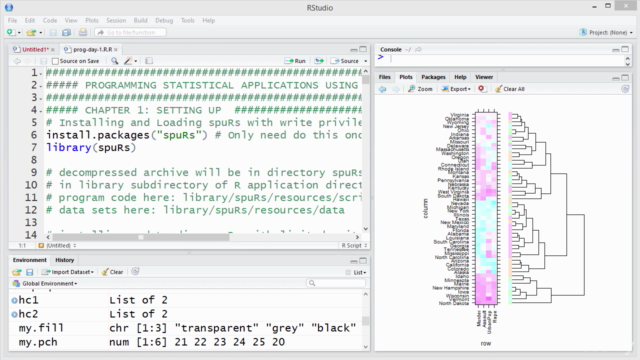This screenshot has height=360, width=640.
Task: Select the my.fill variable row
Action: click(x=186, y=328)
